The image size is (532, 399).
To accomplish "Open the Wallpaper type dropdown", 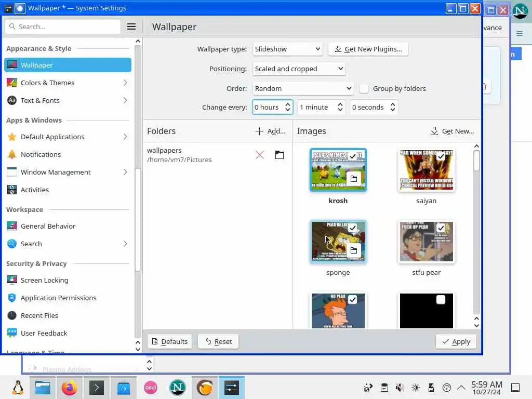I will (287, 49).
